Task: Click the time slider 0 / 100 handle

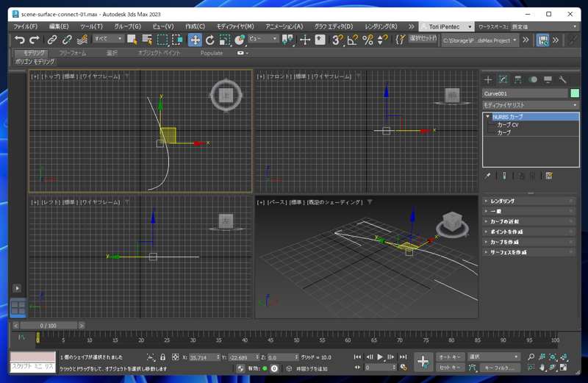Action: click(49, 326)
